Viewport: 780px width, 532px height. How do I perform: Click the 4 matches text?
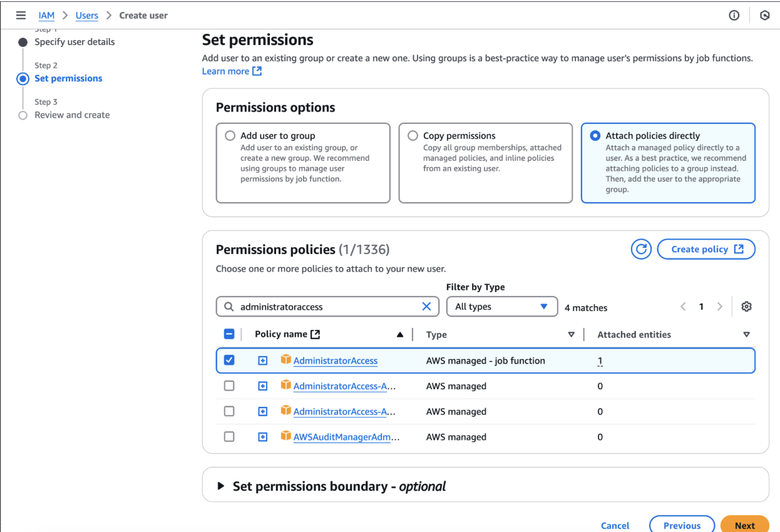pyautogui.click(x=586, y=307)
